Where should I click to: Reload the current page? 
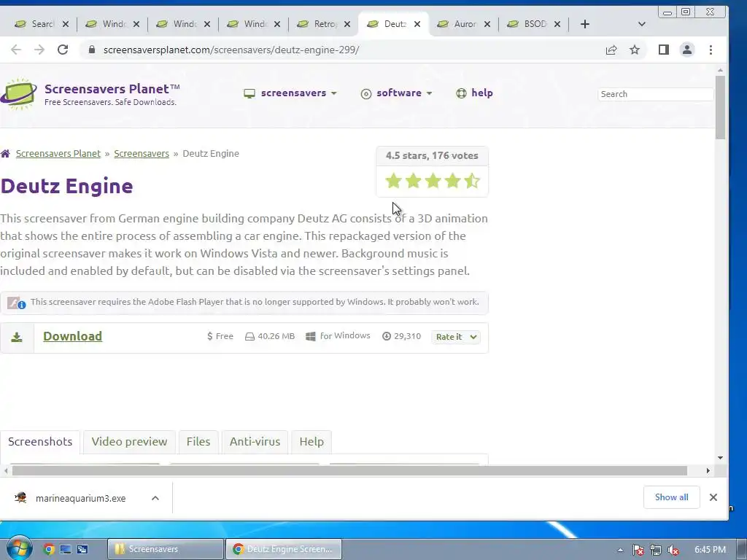tap(63, 50)
